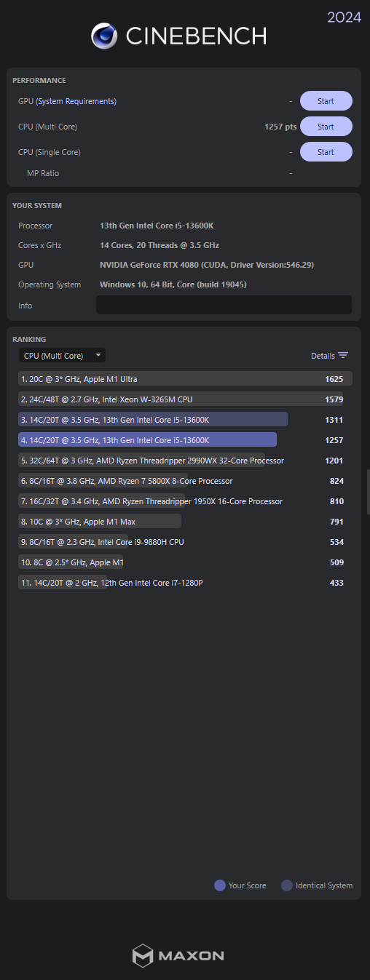Click the Cinebench sphere logo icon
Screen dimensions: 370x980
click(x=104, y=36)
